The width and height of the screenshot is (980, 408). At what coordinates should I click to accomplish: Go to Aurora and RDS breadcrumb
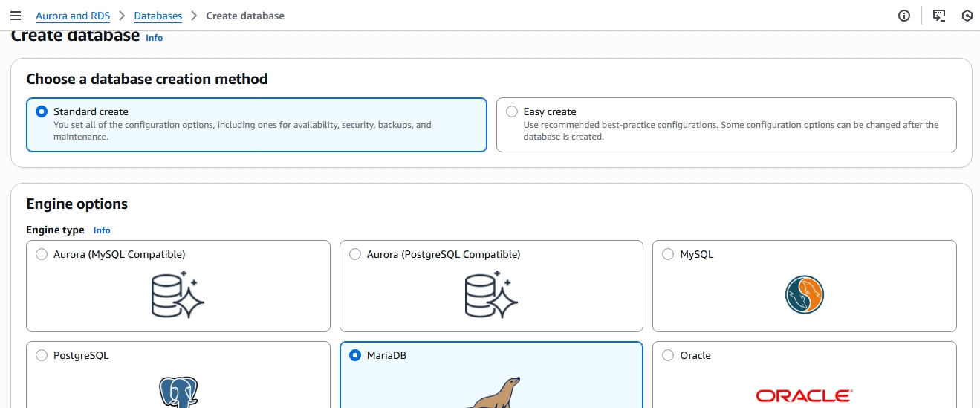tap(73, 16)
